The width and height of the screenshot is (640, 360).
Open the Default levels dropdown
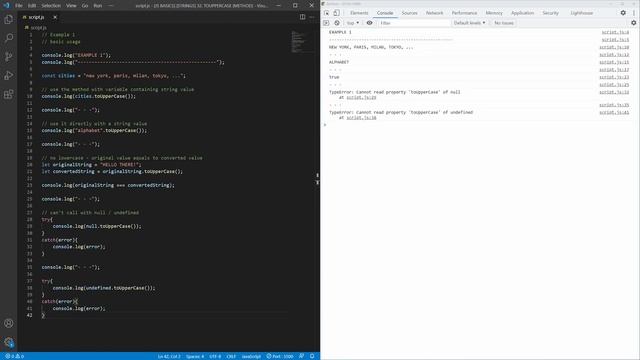point(469,23)
